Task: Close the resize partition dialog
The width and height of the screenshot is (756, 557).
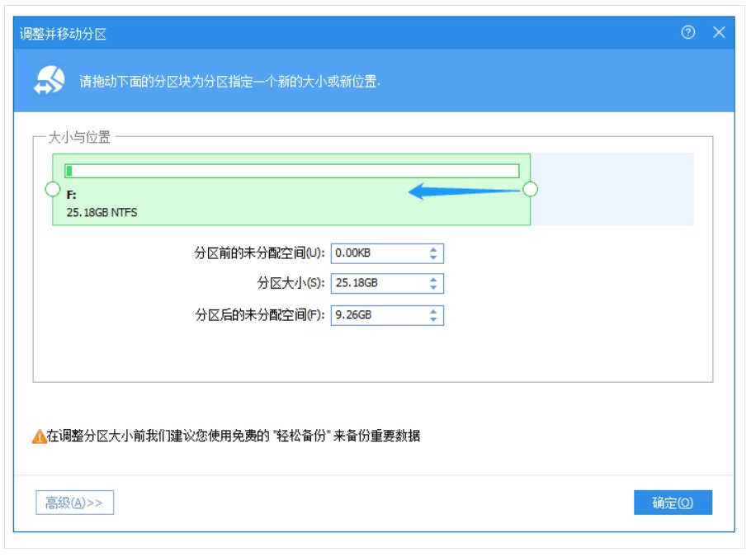Action: pyautogui.click(x=719, y=33)
